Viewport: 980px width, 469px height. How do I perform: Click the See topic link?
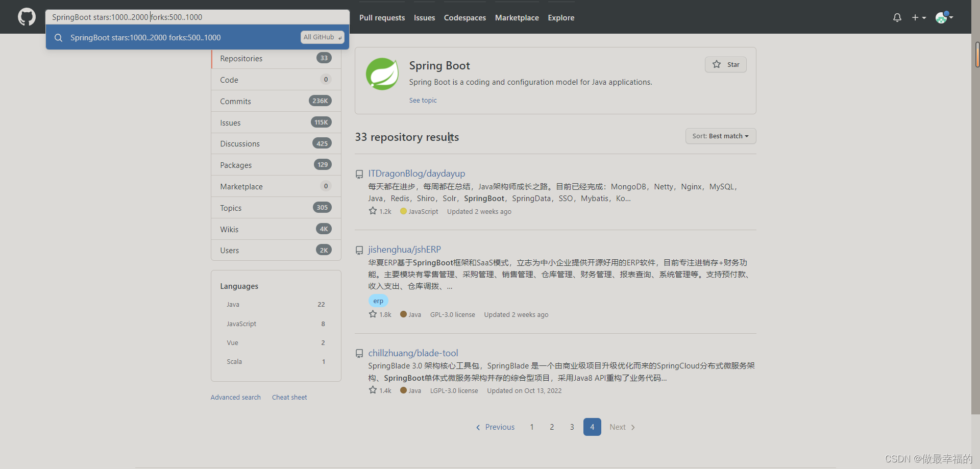tap(423, 101)
